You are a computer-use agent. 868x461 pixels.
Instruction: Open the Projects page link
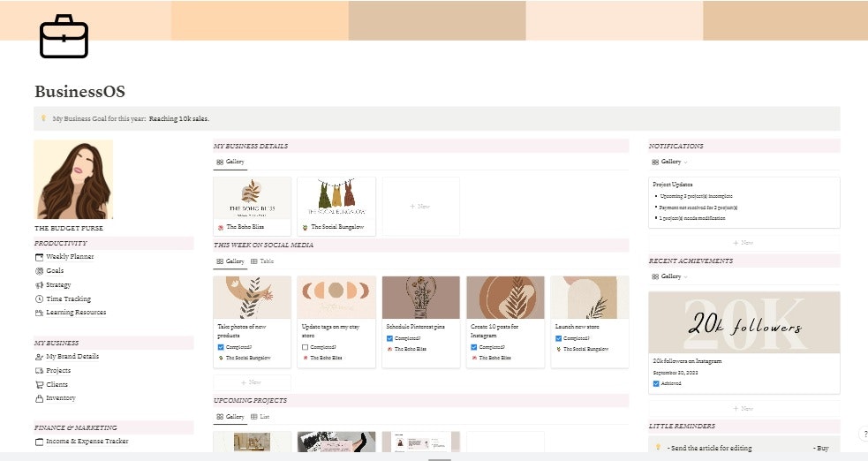[58, 371]
